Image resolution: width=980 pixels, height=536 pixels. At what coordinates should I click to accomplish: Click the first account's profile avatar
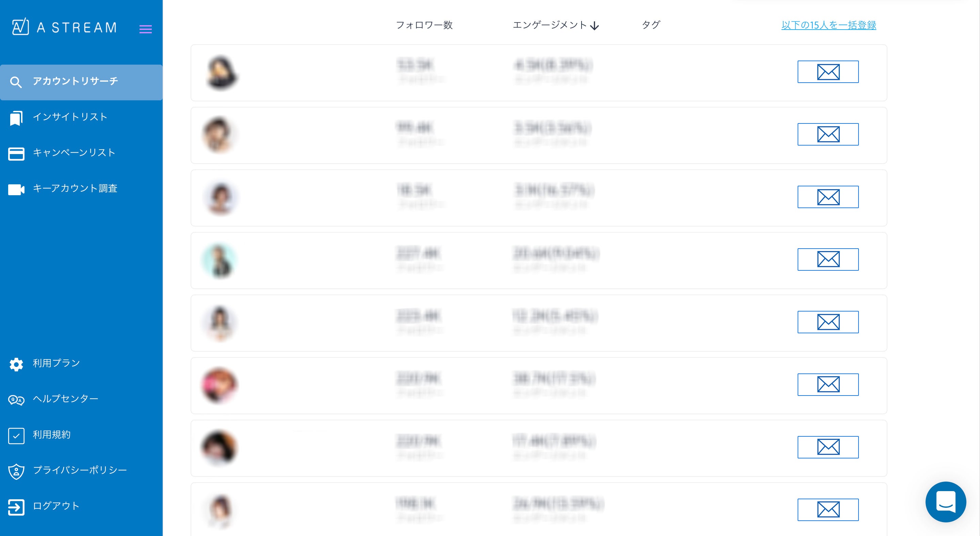[221, 72]
